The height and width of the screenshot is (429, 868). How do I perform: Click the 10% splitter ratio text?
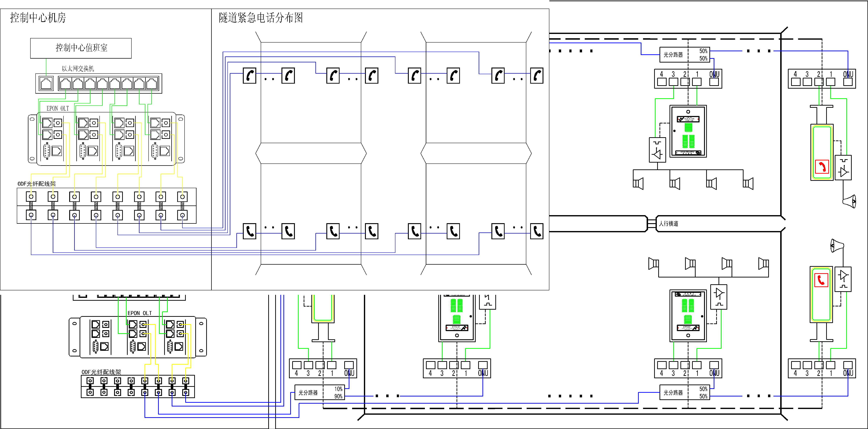coord(338,389)
